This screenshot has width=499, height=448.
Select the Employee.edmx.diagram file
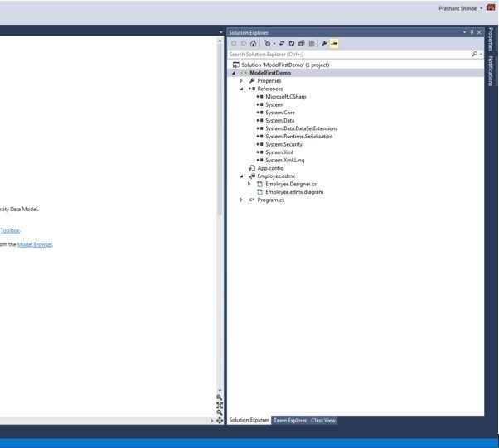click(x=294, y=192)
